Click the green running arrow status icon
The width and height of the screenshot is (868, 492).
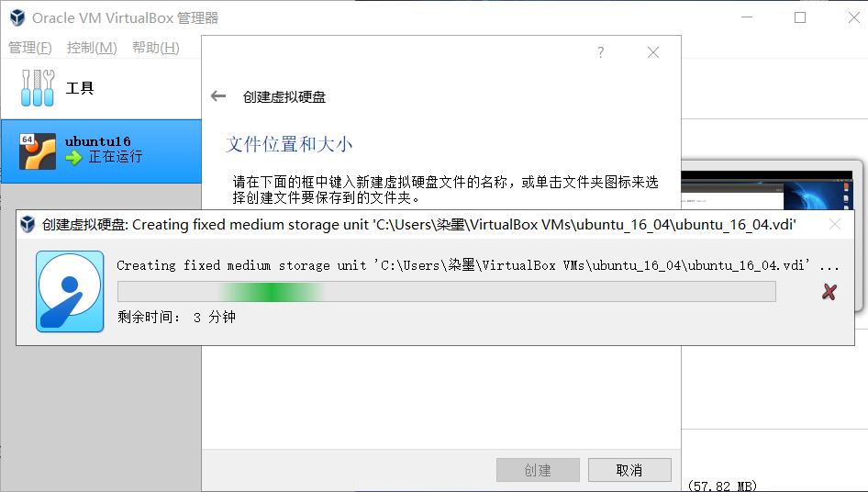[x=73, y=159]
